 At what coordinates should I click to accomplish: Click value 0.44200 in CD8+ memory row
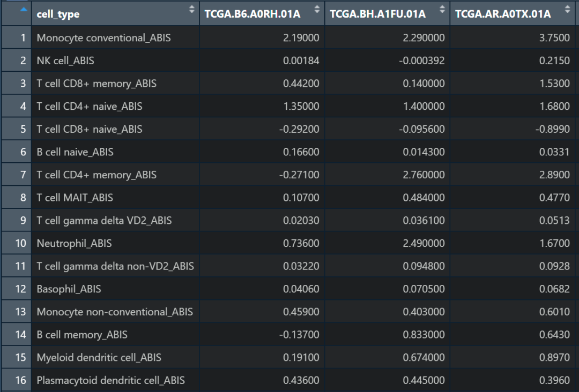coord(301,84)
